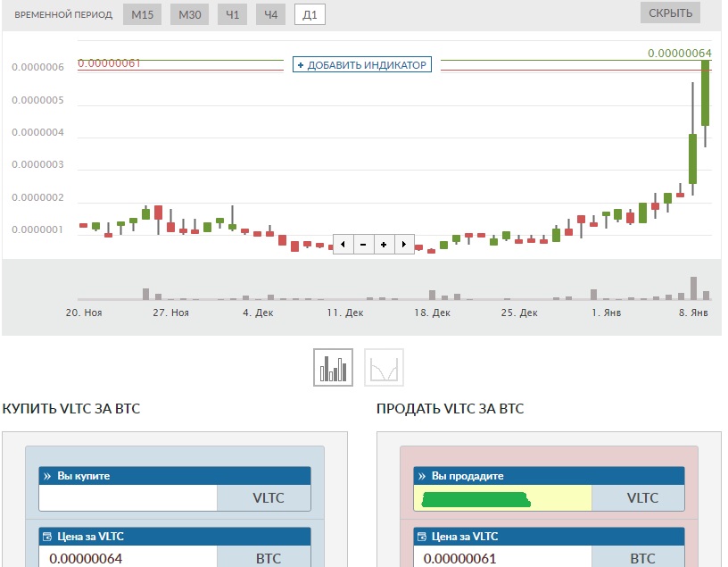Screen dimensions: 728x567
Task: Select the Ч1 time period
Action: click(x=232, y=15)
